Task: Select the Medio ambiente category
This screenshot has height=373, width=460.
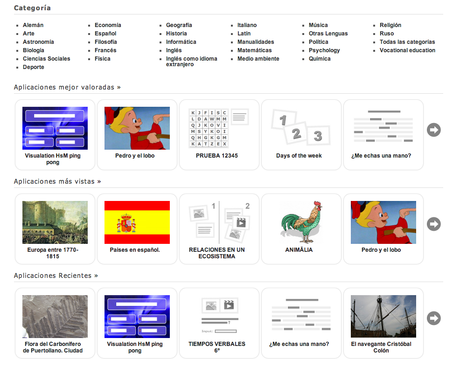Action: [258, 59]
